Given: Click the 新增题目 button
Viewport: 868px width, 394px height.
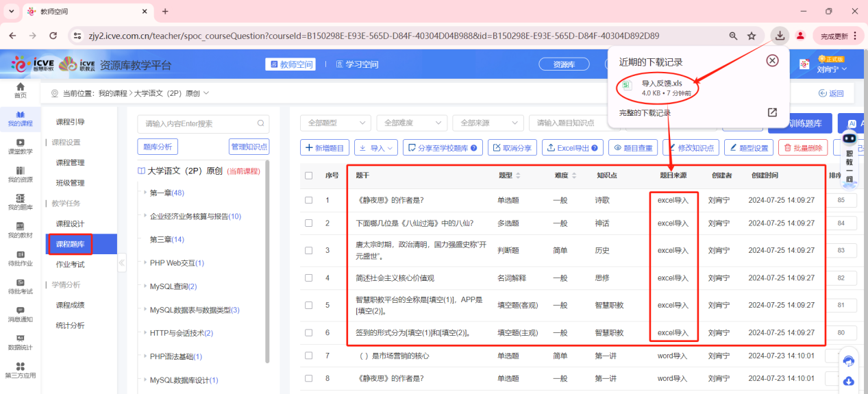Looking at the screenshot, I should point(325,147).
